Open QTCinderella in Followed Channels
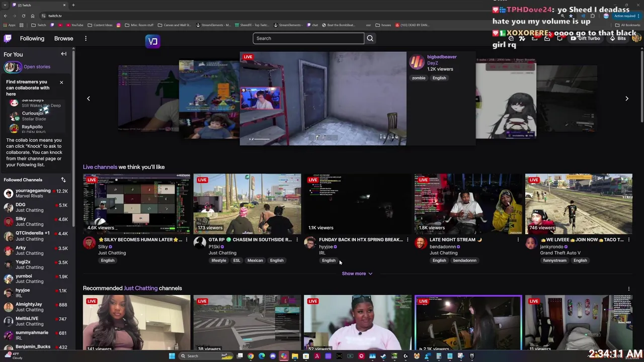 coord(35,236)
